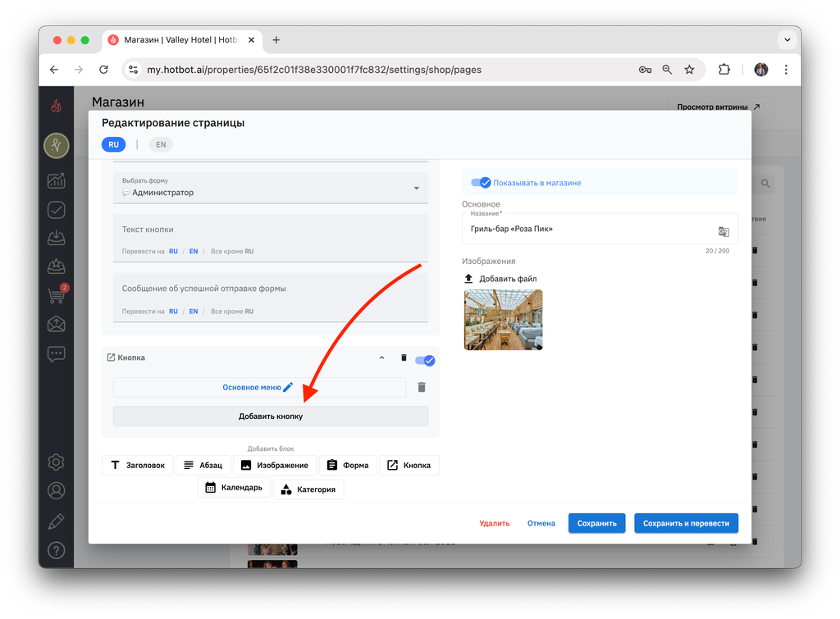Delete the Кнопка block via header trash icon
Image resolution: width=840 pixels, height=619 pixels.
404,357
